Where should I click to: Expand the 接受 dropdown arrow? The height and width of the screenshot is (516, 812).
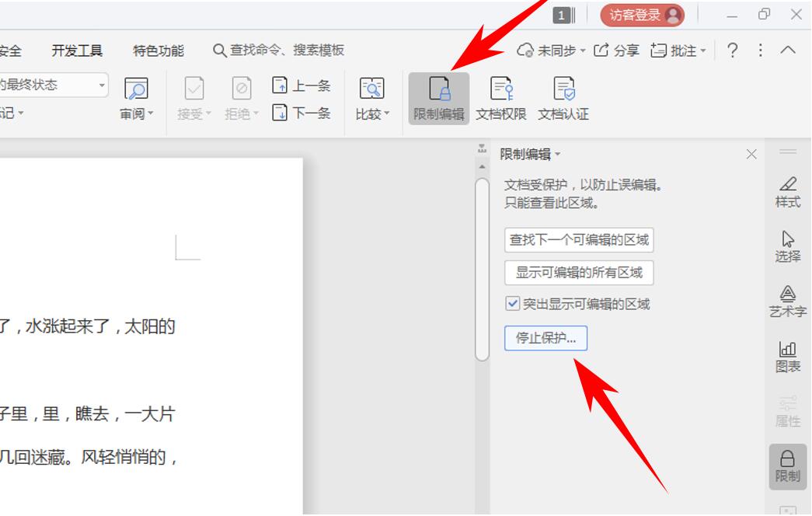(209, 113)
